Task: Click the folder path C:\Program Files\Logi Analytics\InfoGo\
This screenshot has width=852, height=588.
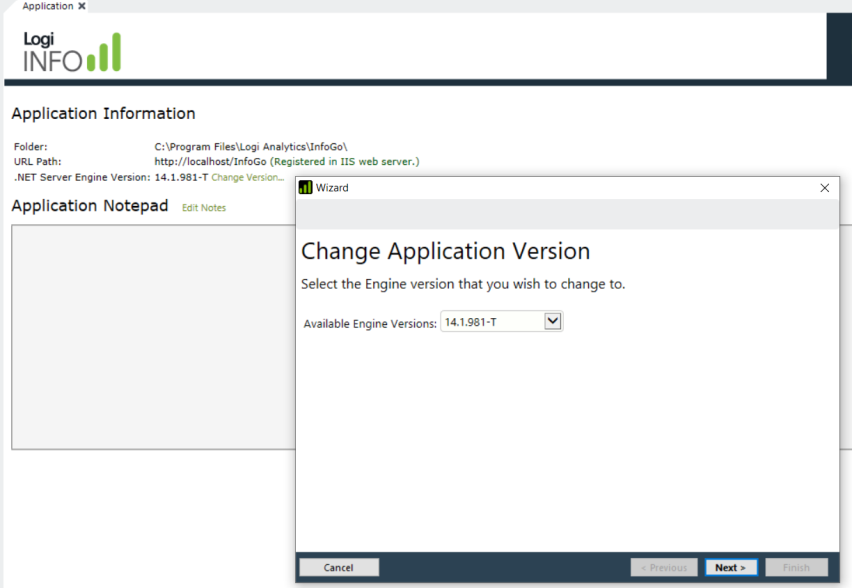Action: tap(250, 147)
